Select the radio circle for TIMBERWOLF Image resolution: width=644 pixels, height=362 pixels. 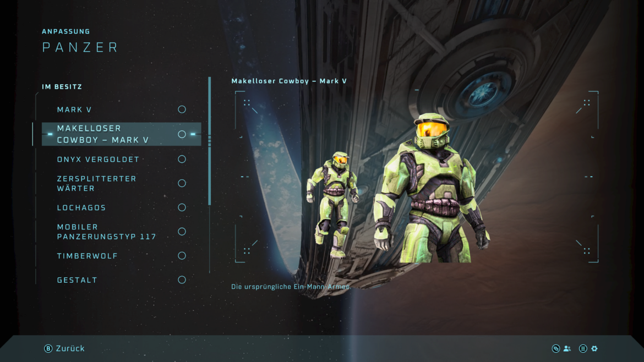182,256
